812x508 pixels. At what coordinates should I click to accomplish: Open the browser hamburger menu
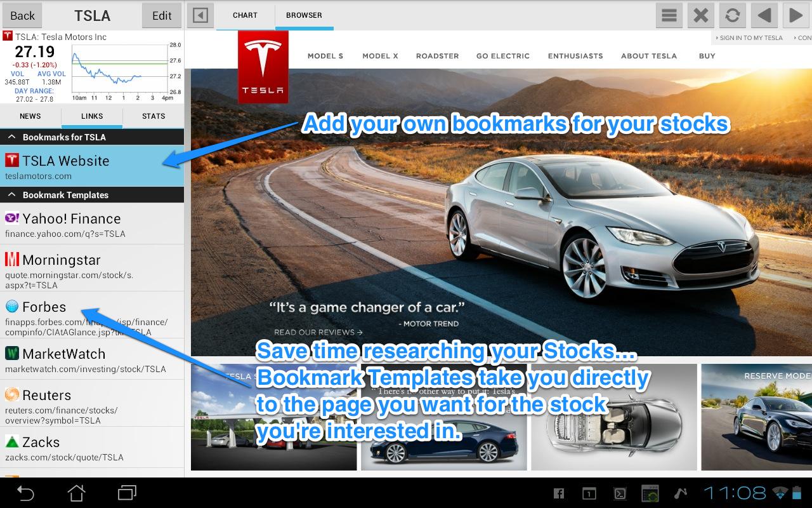coord(669,15)
